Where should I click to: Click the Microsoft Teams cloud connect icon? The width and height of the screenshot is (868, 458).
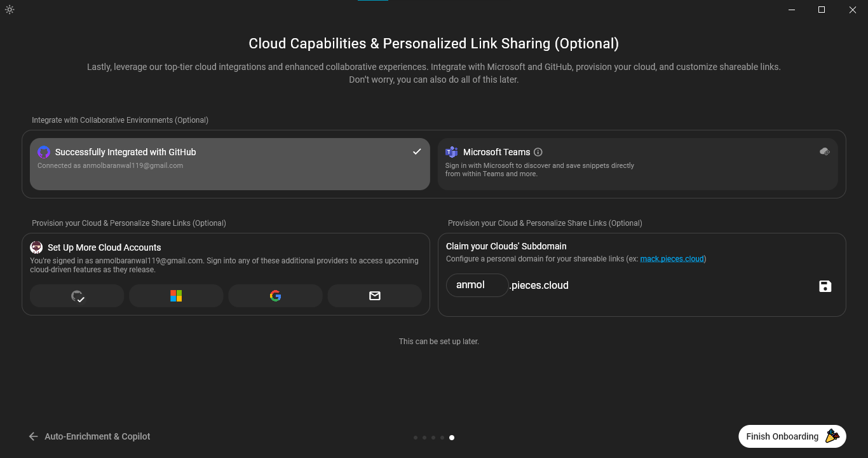click(x=825, y=151)
